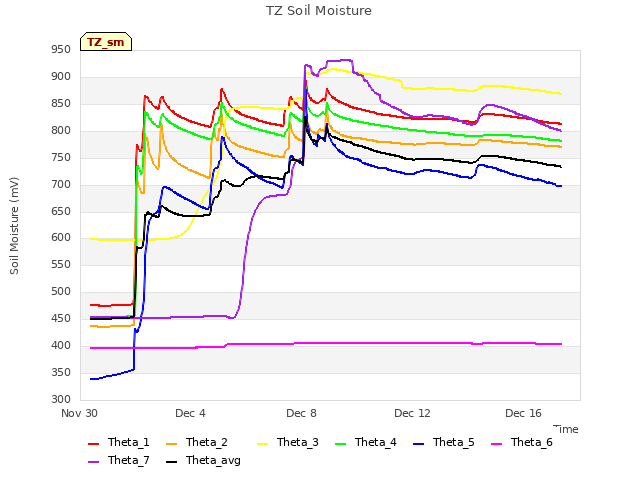
Task: Click the blue Theta_5 legend swatch
Action: pyautogui.click(x=418, y=444)
